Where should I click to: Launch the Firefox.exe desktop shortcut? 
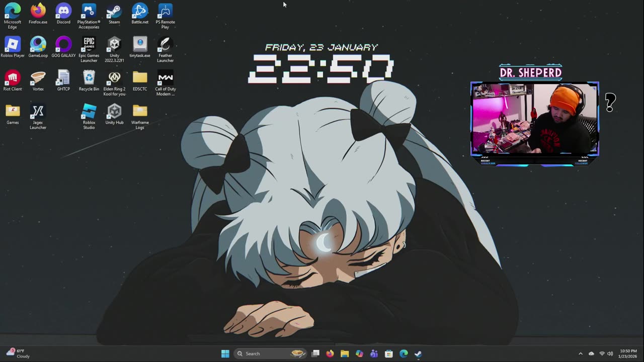click(38, 14)
